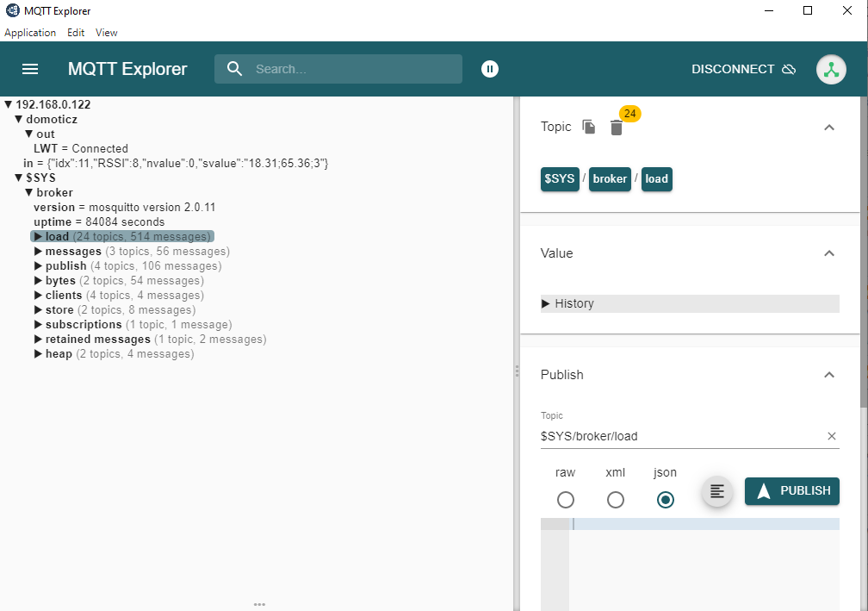Click the $SYS topic breadcrumb chip

(560, 179)
